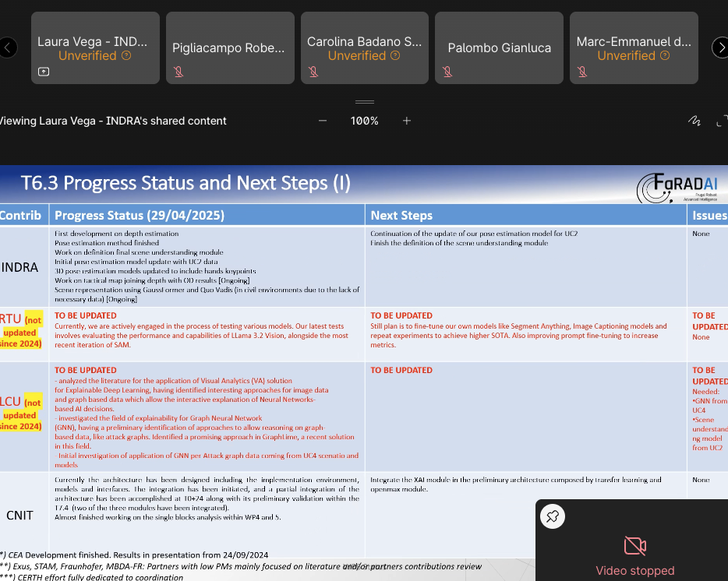Pin the self-view video with the pin icon
Screen dimensions: 728x581
[x=553, y=516]
